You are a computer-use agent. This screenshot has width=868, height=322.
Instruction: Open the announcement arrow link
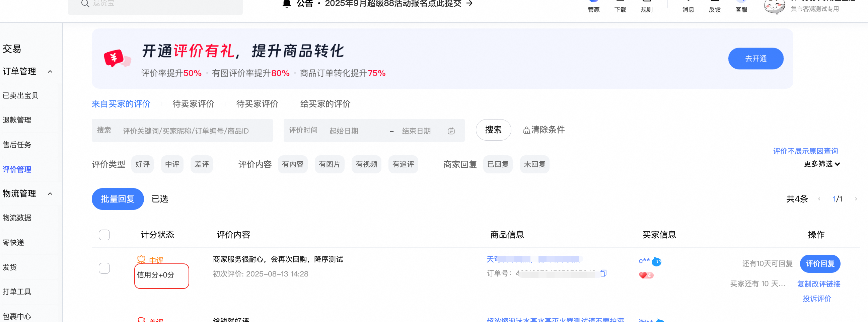pyautogui.click(x=469, y=3)
